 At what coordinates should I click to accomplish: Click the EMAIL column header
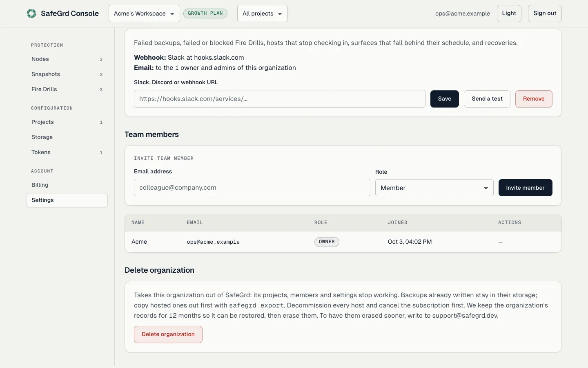pyautogui.click(x=195, y=223)
